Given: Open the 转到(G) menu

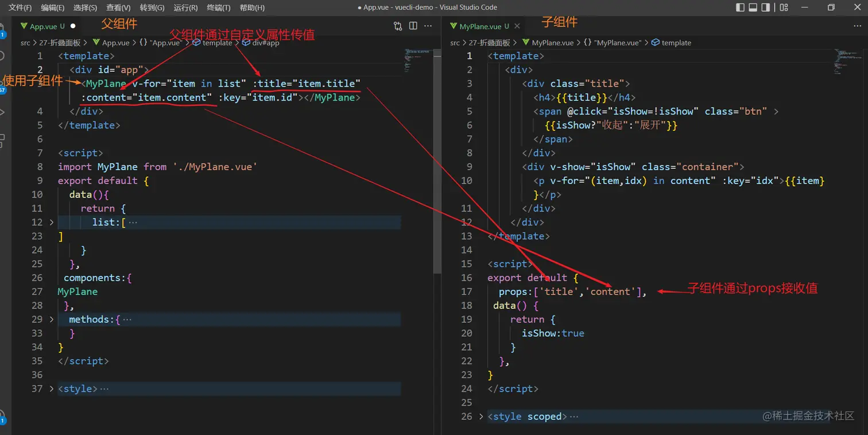Looking at the screenshot, I should coord(152,7).
